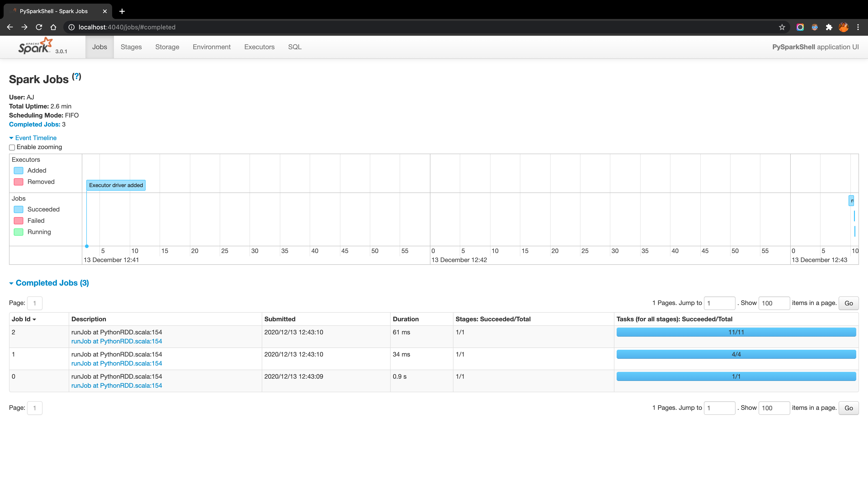Open the Chrome three-dot menu
This screenshot has width=868, height=488.
click(858, 27)
